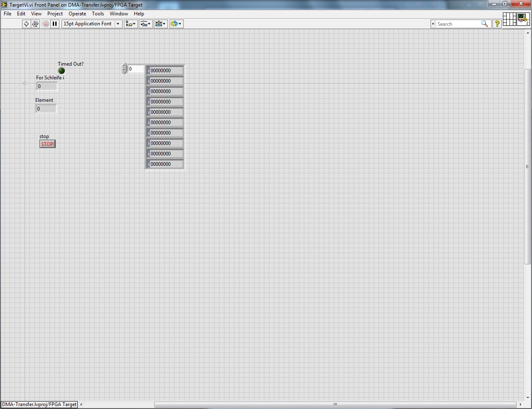532x409 pixels.
Task: Run the VI with the Run arrow
Action: point(26,24)
